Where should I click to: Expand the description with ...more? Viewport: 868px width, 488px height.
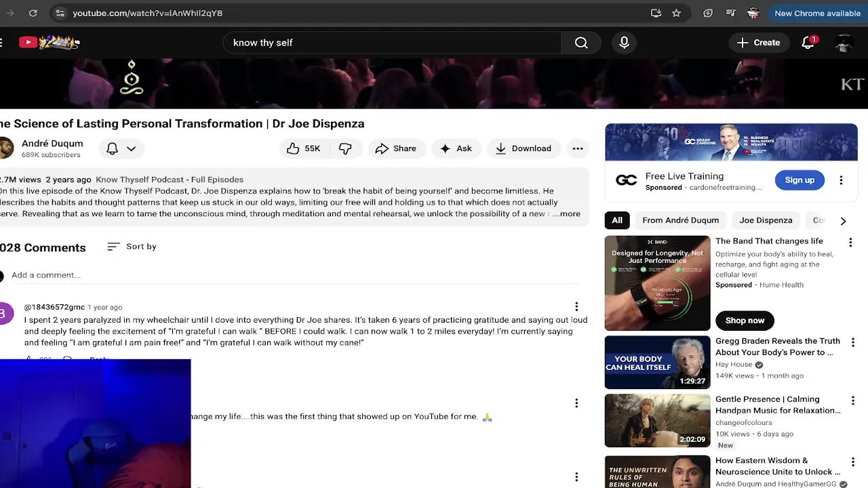pos(566,213)
